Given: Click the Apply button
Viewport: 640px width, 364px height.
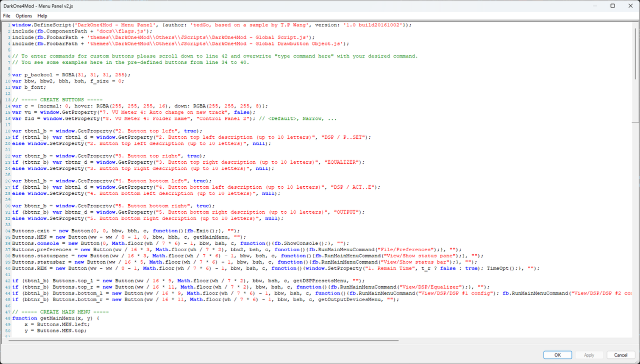Looking at the screenshot, I should tap(589, 355).
